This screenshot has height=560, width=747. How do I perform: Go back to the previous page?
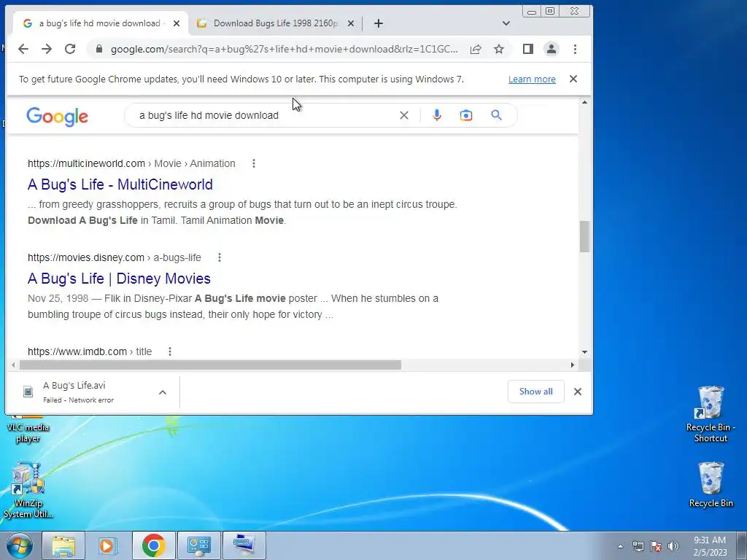click(23, 49)
